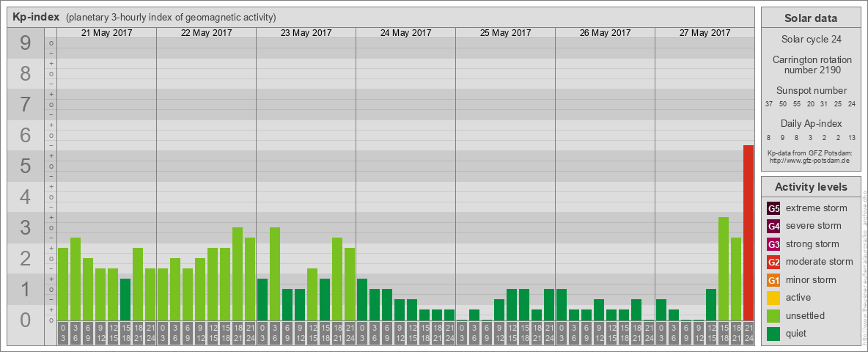Click the G3 strong storm legend icon
This screenshot has height=352, width=868.
point(773,244)
